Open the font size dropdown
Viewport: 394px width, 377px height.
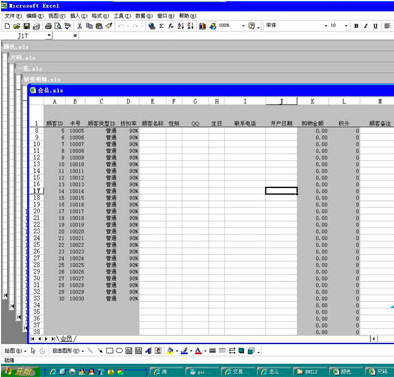click(x=346, y=26)
